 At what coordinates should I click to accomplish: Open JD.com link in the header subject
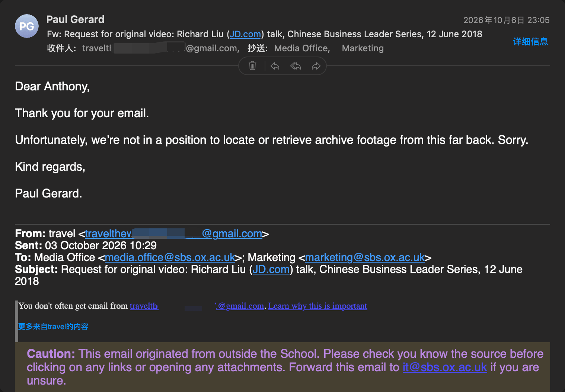pos(245,34)
